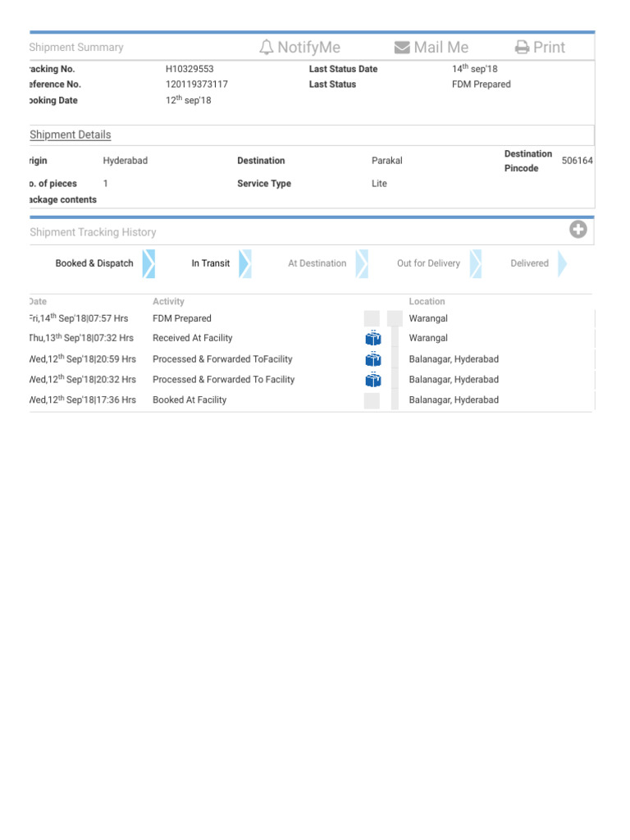The height and width of the screenshot is (840, 630).
Task: Click the NotifyMe label
Action: (x=308, y=47)
